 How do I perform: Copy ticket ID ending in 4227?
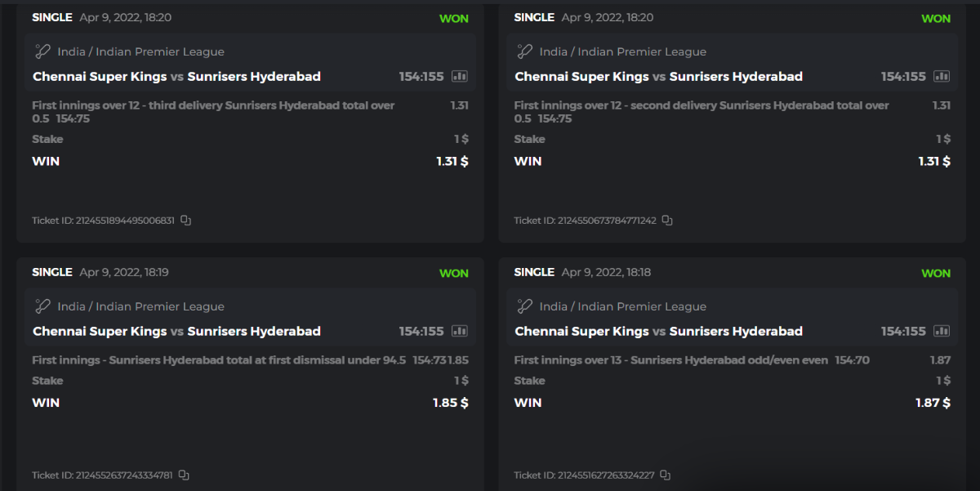(666, 475)
